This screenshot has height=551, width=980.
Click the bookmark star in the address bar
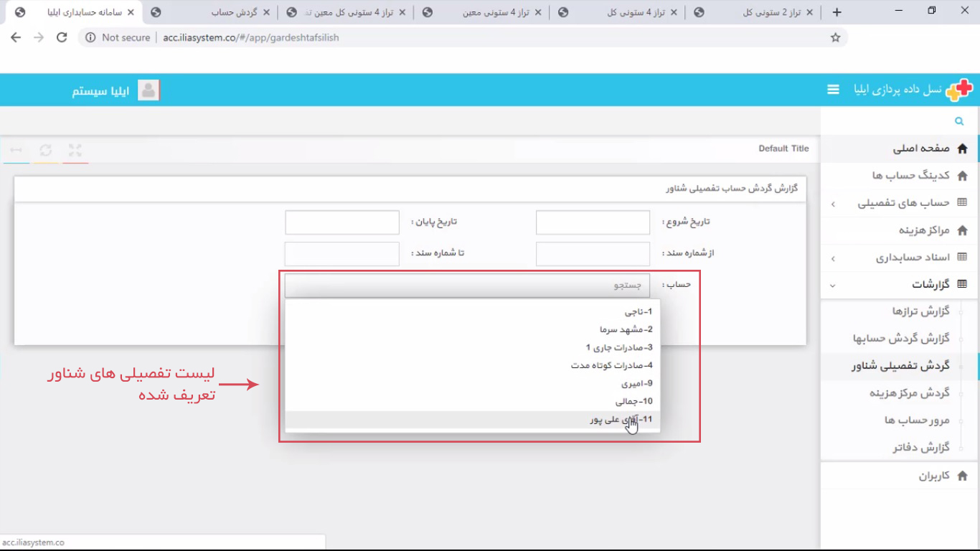[835, 37]
